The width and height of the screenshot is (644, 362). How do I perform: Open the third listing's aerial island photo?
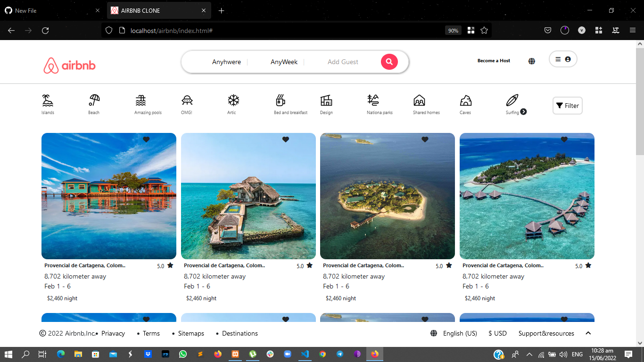point(388,196)
